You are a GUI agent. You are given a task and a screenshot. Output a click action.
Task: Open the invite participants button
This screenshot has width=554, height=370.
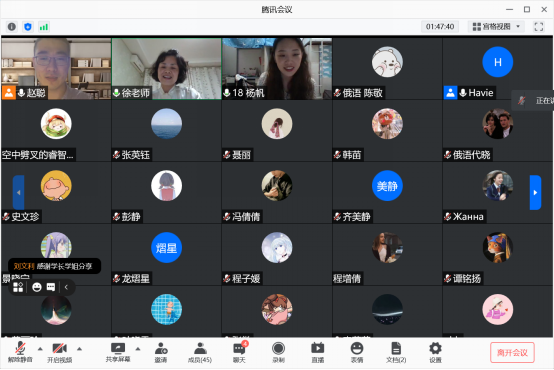161,352
